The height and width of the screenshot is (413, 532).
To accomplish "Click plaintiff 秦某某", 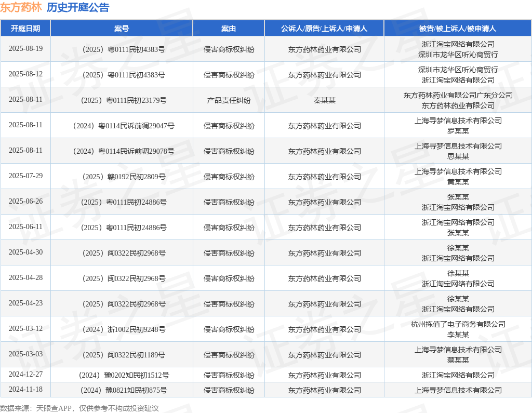I will [x=325, y=100].
